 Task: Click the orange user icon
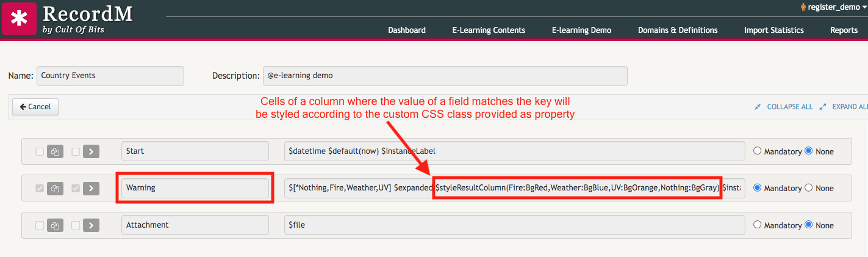coord(802,7)
